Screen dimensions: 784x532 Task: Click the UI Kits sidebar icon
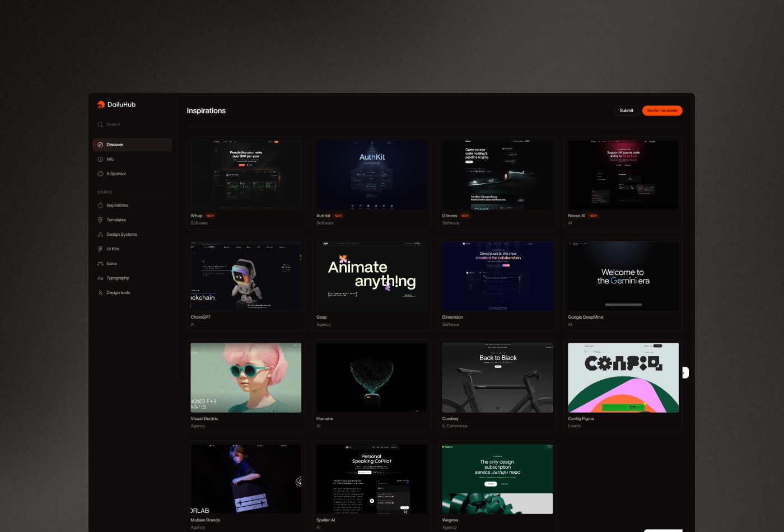tap(100, 249)
